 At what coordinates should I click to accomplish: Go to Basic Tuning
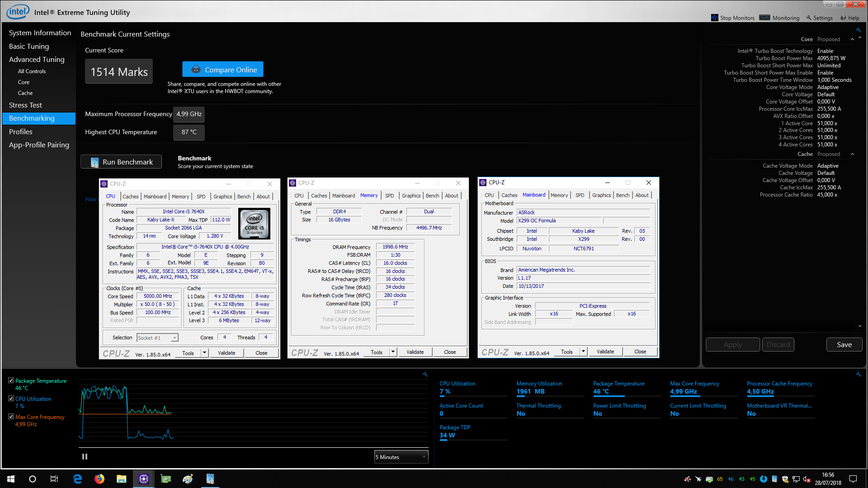click(x=29, y=46)
